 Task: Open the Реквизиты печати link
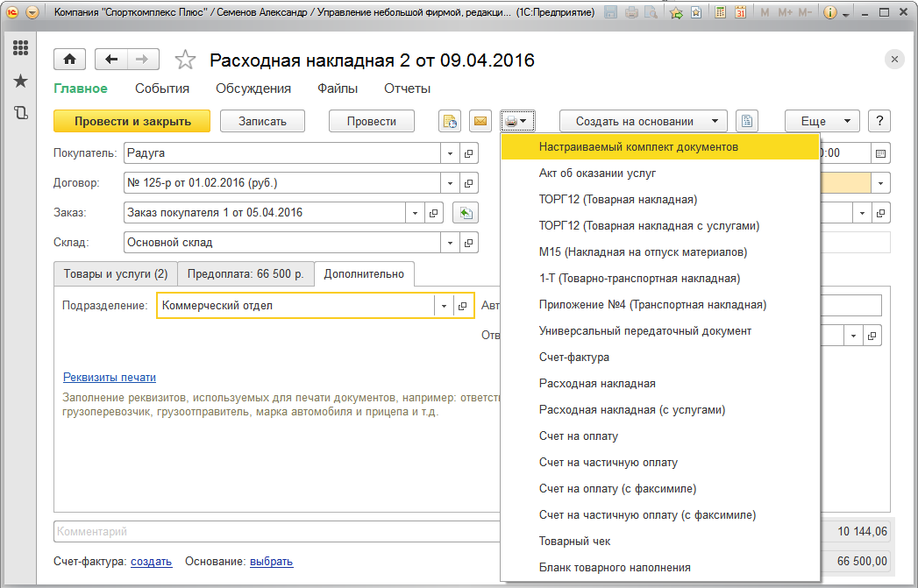tap(110, 377)
